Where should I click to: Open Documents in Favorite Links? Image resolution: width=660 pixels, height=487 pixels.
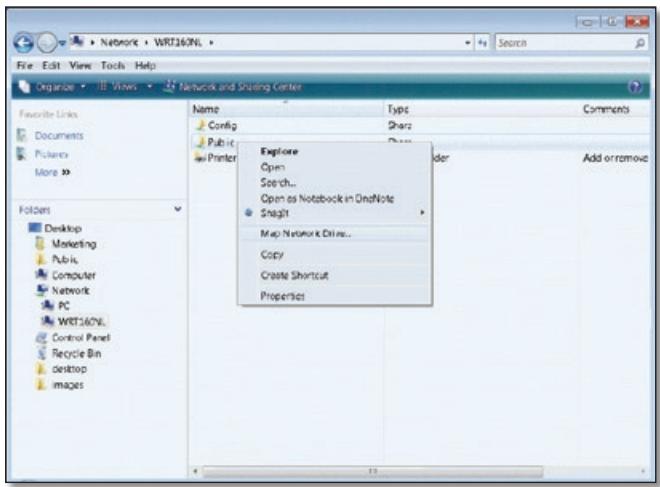point(59,136)
